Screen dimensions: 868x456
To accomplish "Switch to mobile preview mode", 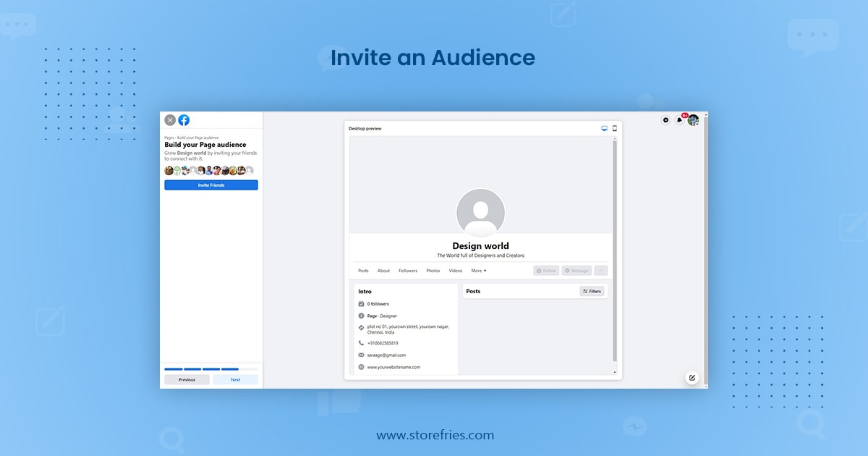I will point(615,128).
